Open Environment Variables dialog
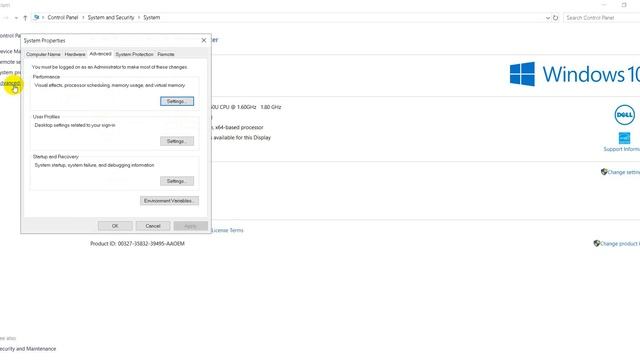The image size is (640, 360). tap(169, 201)
